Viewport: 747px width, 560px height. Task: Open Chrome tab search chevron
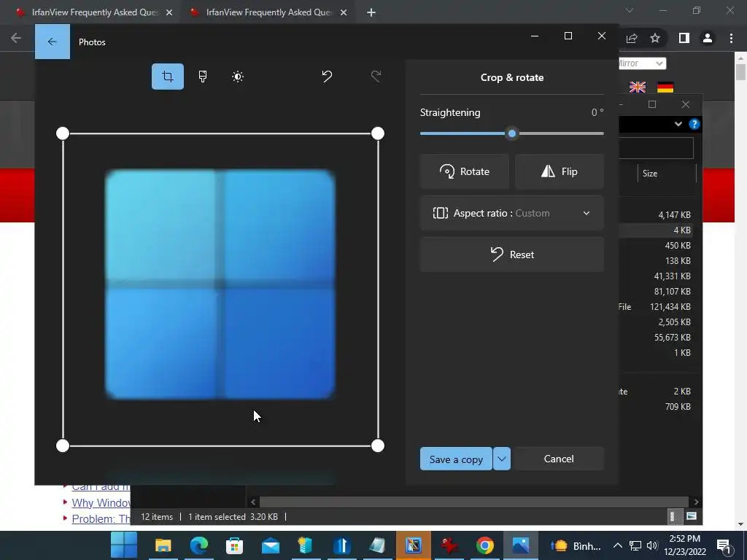[630, 10]
